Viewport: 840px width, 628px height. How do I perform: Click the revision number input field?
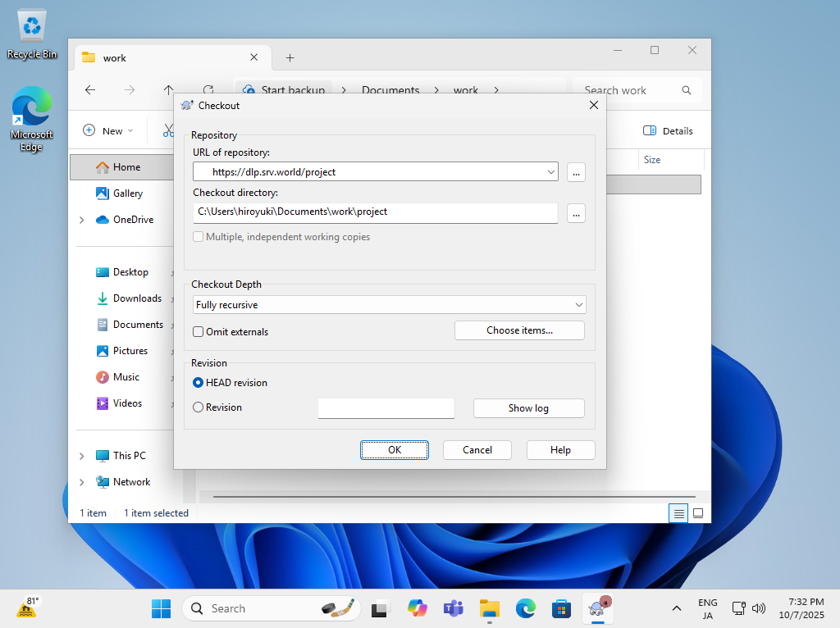pos(386,408)
